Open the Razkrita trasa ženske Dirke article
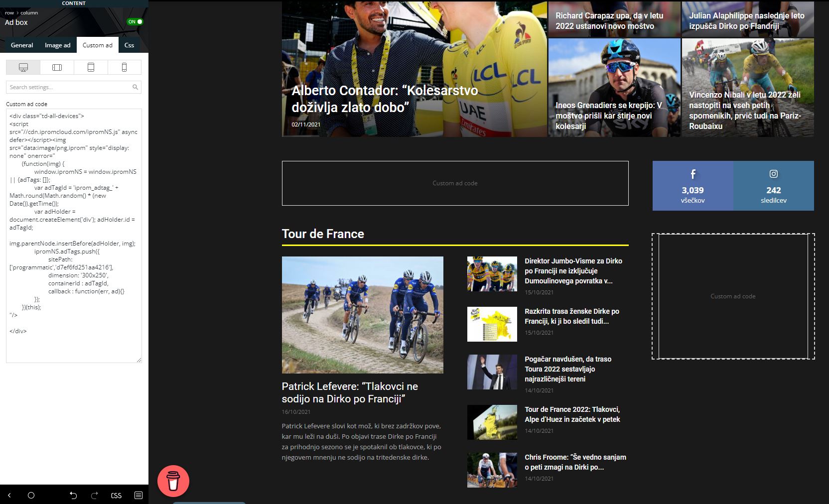This screenshot has width=829, height=504. (x=572, y=316)
